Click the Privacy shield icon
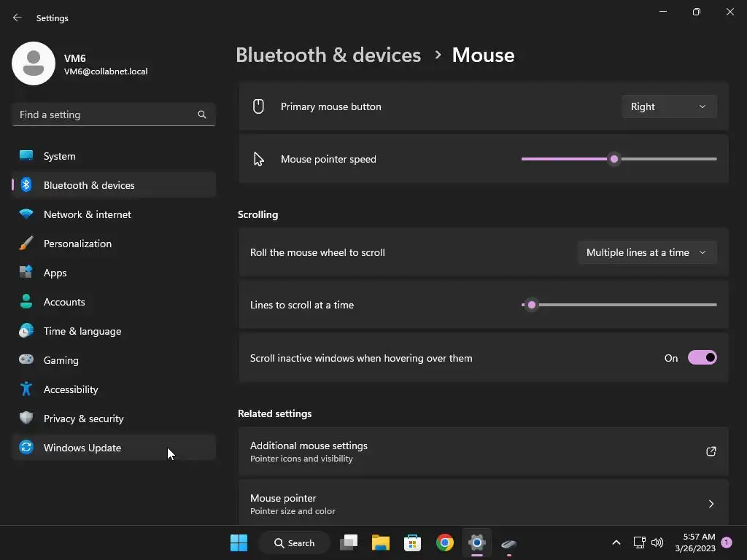This screenshot has width=747, height=560. (26, 418)
